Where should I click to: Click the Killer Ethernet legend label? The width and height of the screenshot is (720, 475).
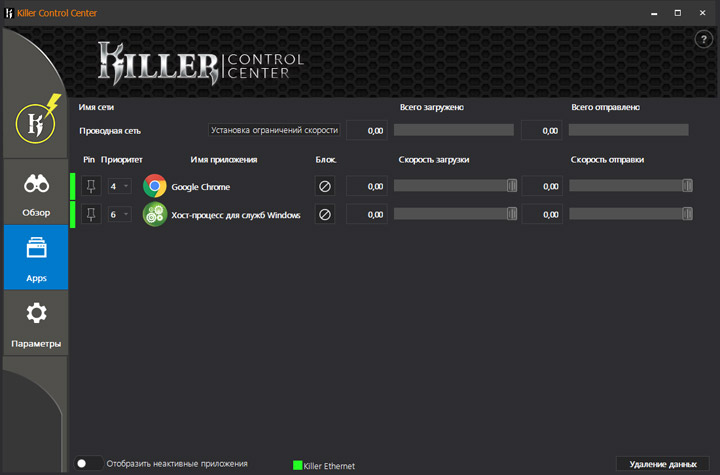[x=329, y=466]
